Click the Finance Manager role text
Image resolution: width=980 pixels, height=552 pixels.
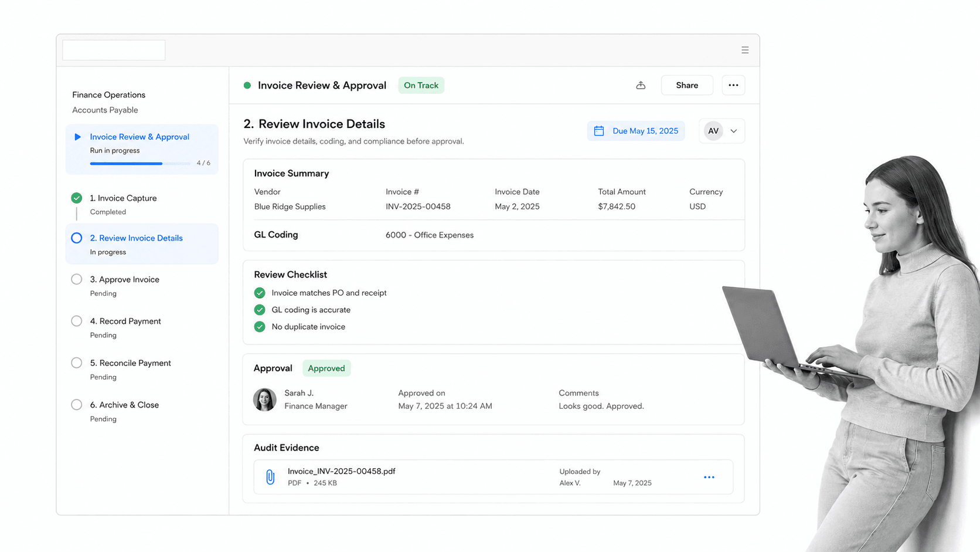pos(315,406)
